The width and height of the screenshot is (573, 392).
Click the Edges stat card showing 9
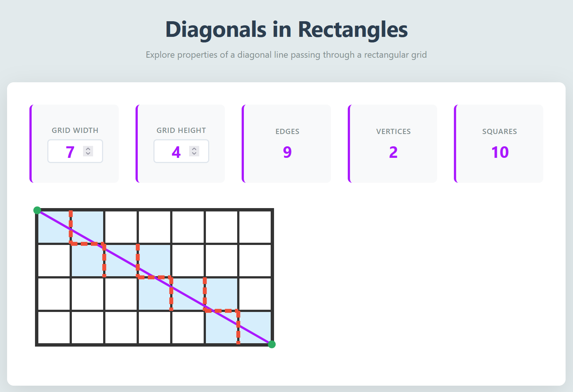point(286,143)
